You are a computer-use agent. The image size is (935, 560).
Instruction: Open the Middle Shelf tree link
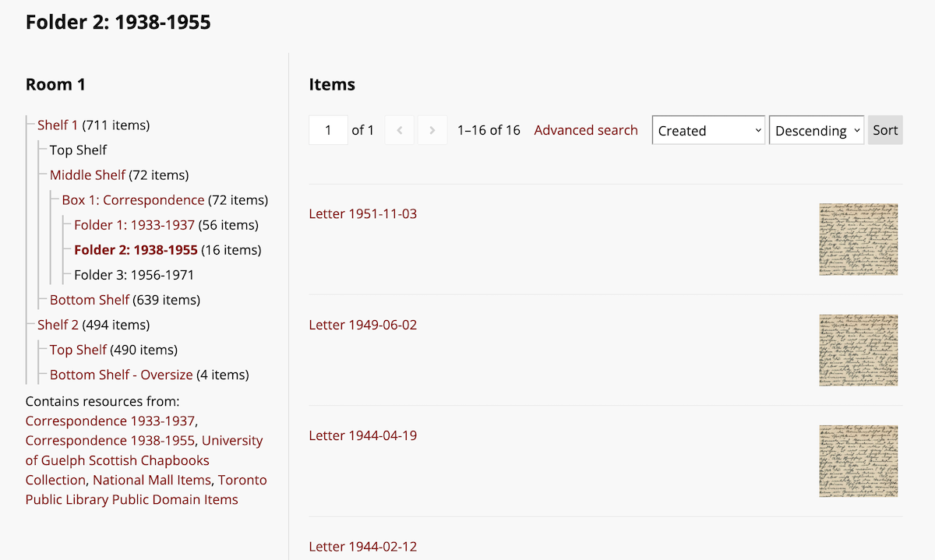87,174
